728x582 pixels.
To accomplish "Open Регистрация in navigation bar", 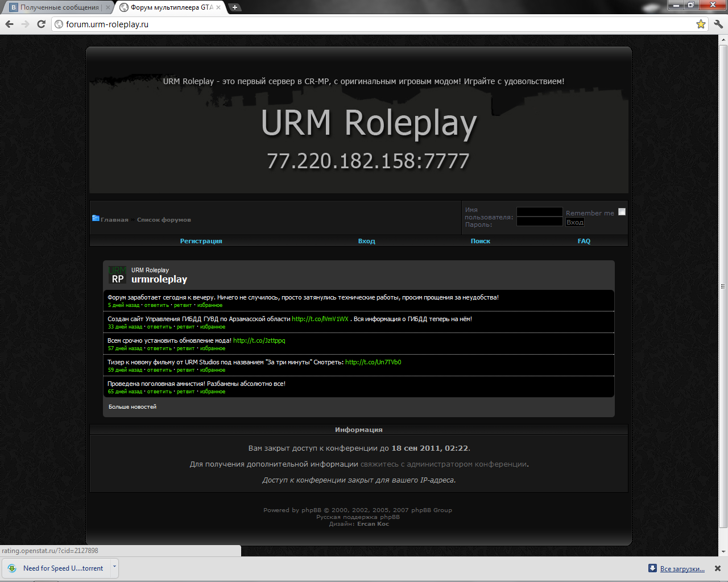I will pyautogui.click(x=201, y=241).
